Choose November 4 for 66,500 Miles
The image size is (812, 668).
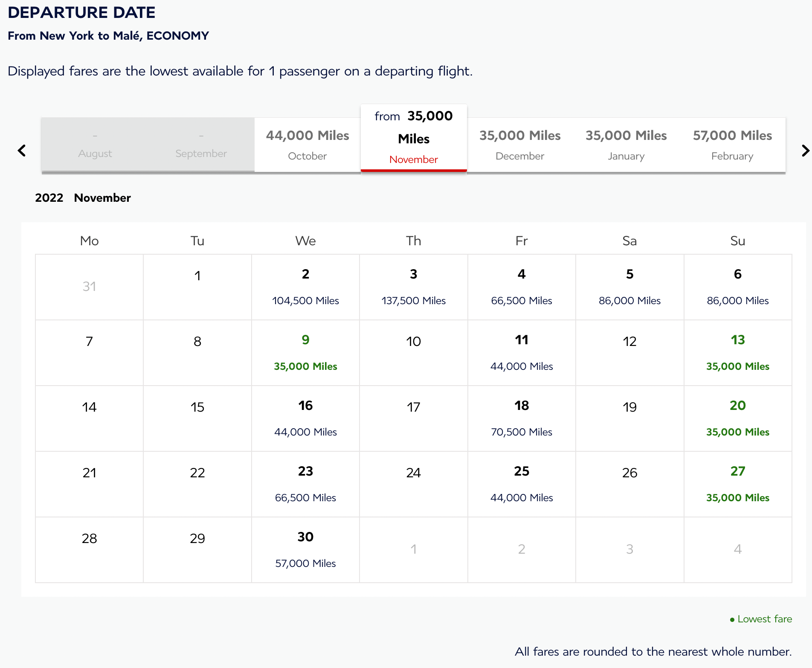(x=522, y=287)
